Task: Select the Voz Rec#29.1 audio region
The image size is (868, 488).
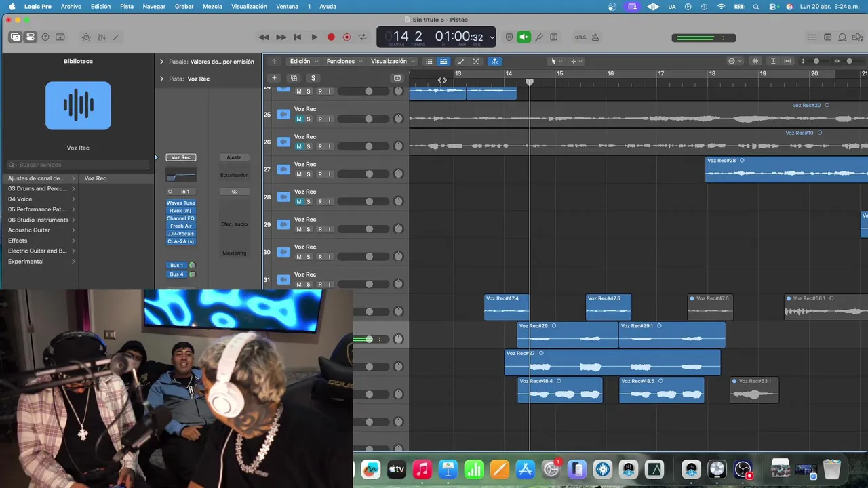Action: (x=672, y=335)
